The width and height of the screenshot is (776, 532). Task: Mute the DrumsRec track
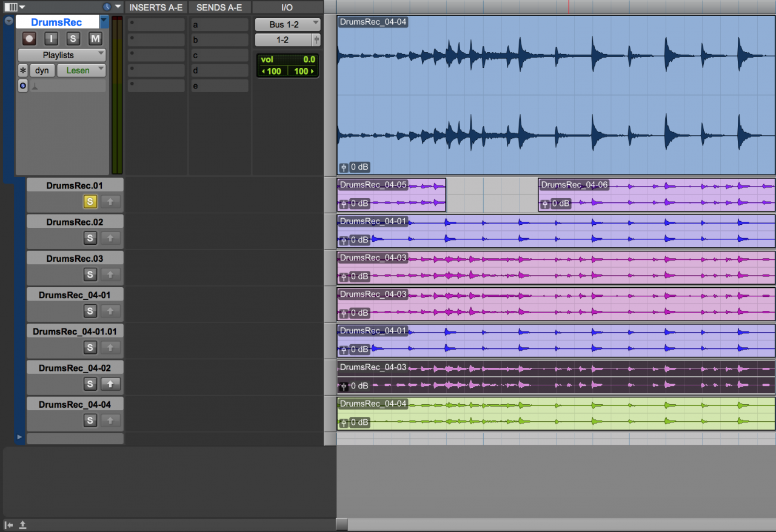click(95, 39)
